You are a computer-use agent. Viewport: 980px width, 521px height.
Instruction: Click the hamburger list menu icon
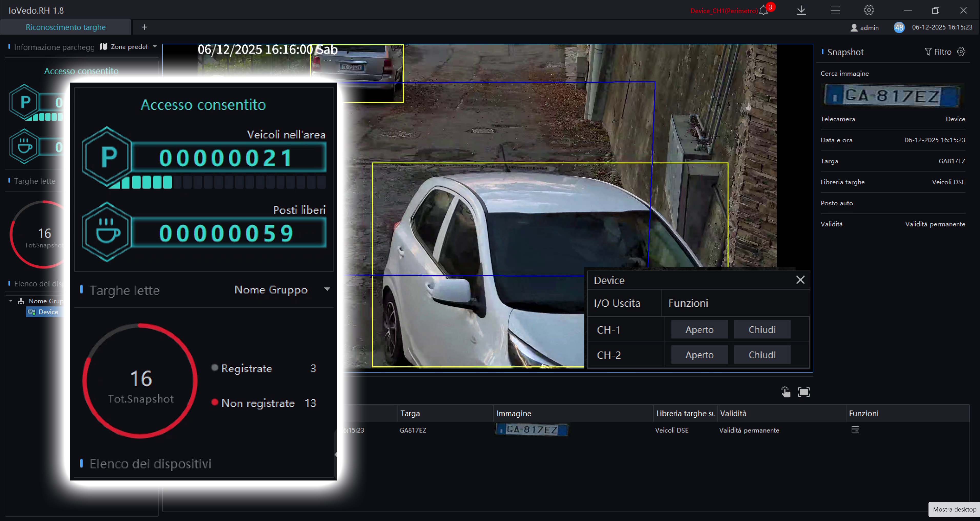[835, 10]
